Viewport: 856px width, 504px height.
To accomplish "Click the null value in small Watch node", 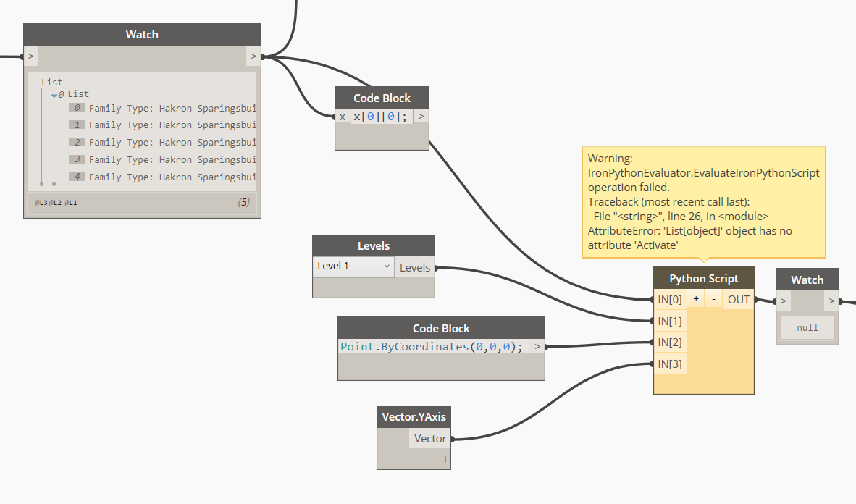I will pos(807,327).
